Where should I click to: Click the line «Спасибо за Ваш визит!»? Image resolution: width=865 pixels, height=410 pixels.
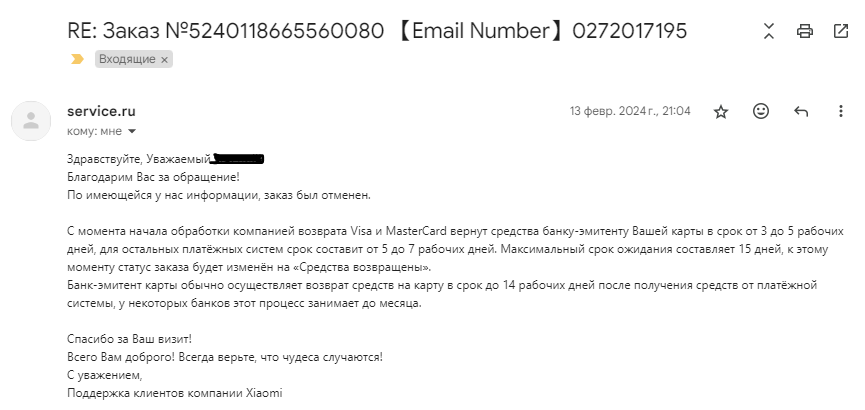click(x=129, y=339)
